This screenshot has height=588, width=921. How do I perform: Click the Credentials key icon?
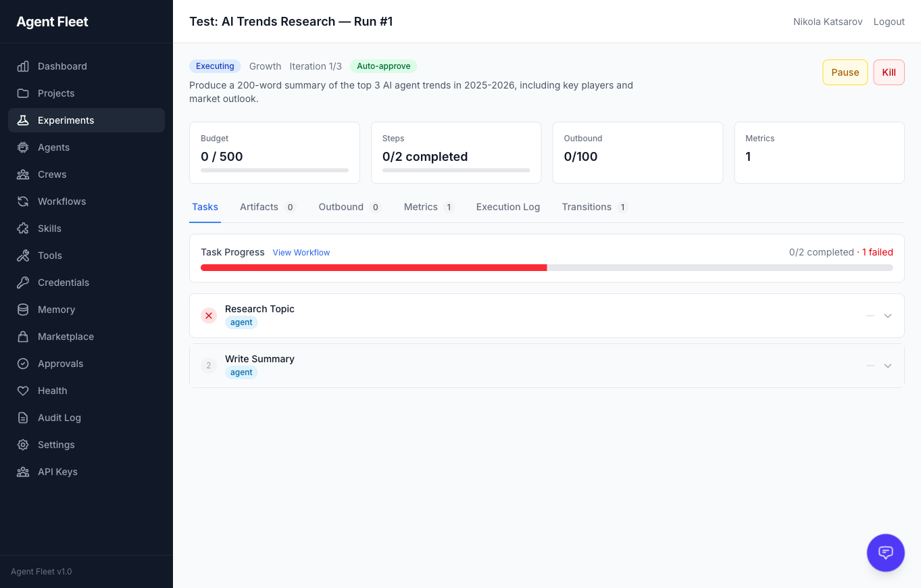(23, 283)
